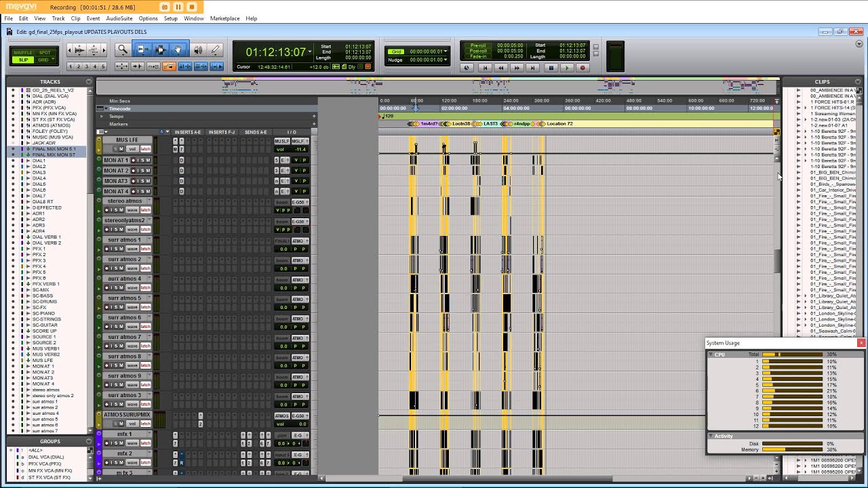Screen dimensions: 868x488
Task: Record-enable the MON AT3 track
Action: pyautogui.click(x=134, y=182)
